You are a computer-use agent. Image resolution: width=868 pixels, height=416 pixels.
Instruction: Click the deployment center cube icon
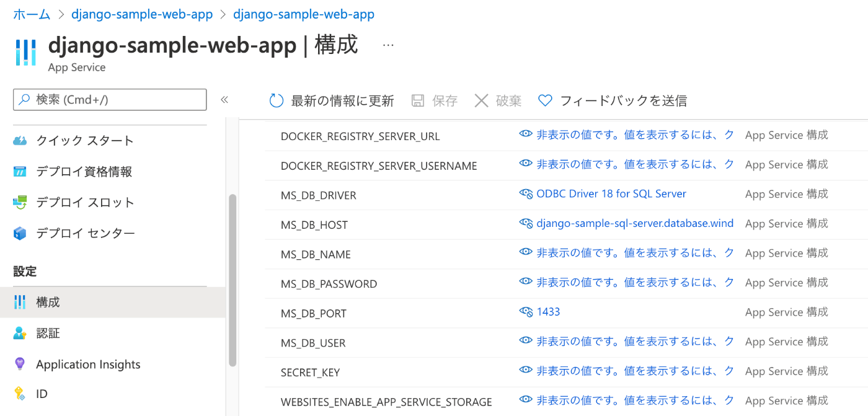point(20,234)
